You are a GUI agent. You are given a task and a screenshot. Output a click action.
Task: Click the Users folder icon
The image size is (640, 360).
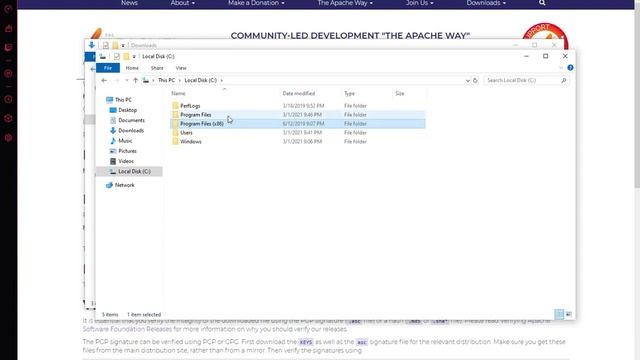point(176,133)
